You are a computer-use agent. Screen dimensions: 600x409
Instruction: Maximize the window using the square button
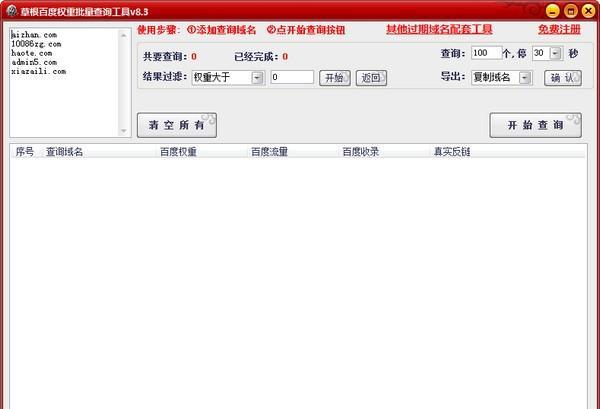[571, 11]
